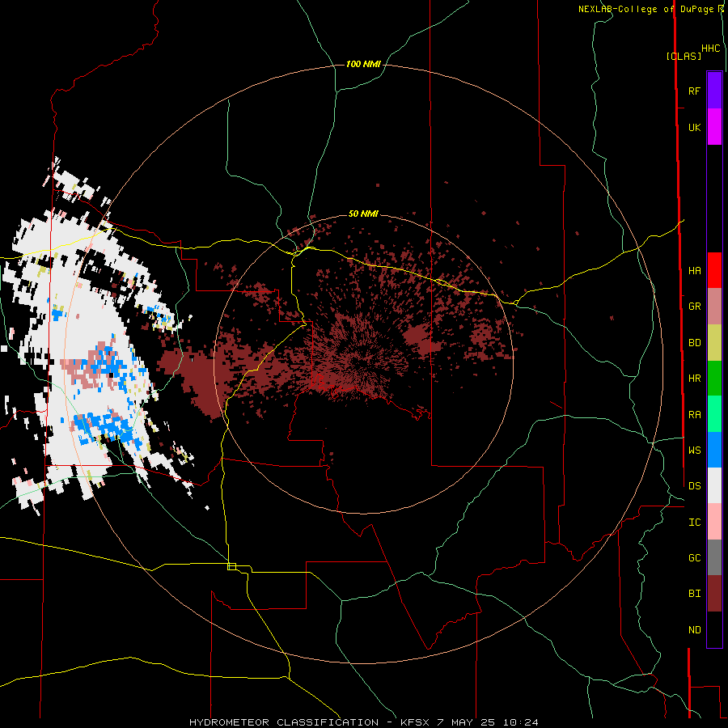Click the UK magenta legend swatch
Screen dimensions: 728x728
(714, 127)
